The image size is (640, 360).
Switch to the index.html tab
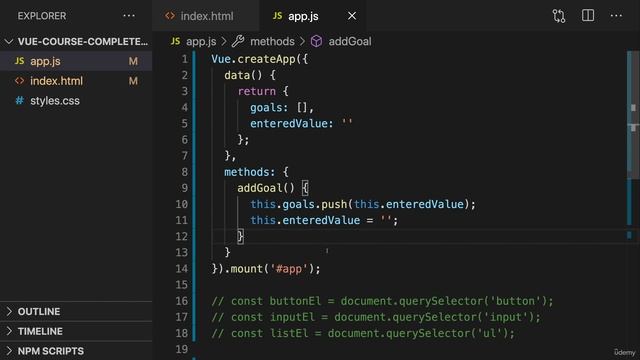point(206,16)
